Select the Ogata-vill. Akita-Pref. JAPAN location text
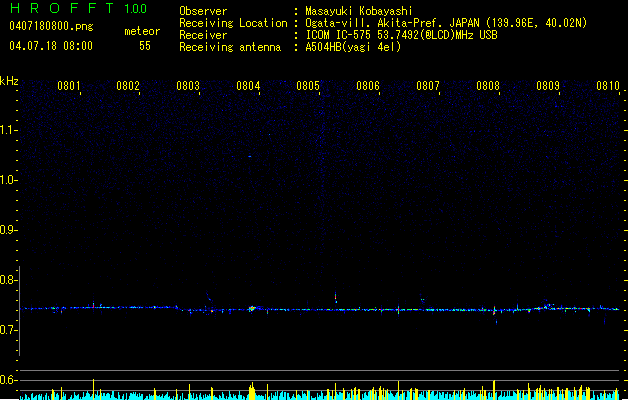The width and height of the screenshot is (629, 400). [446, 23]
